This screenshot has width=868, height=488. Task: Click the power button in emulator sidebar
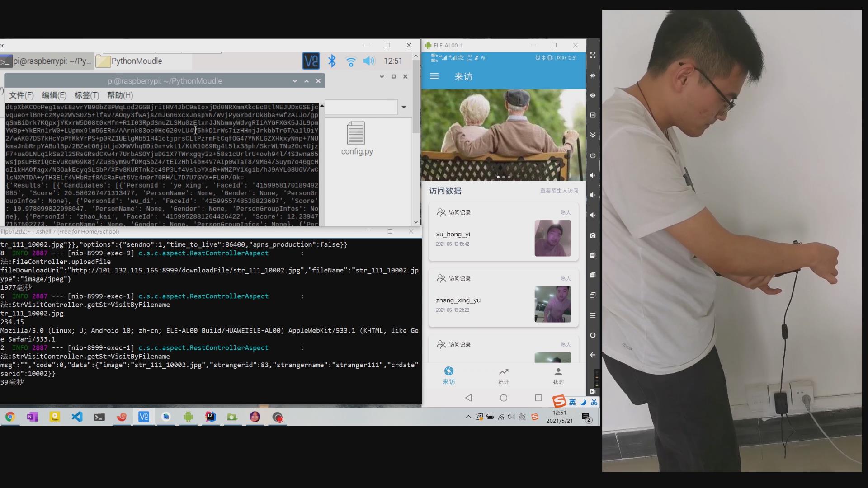[x=593, y=155]
